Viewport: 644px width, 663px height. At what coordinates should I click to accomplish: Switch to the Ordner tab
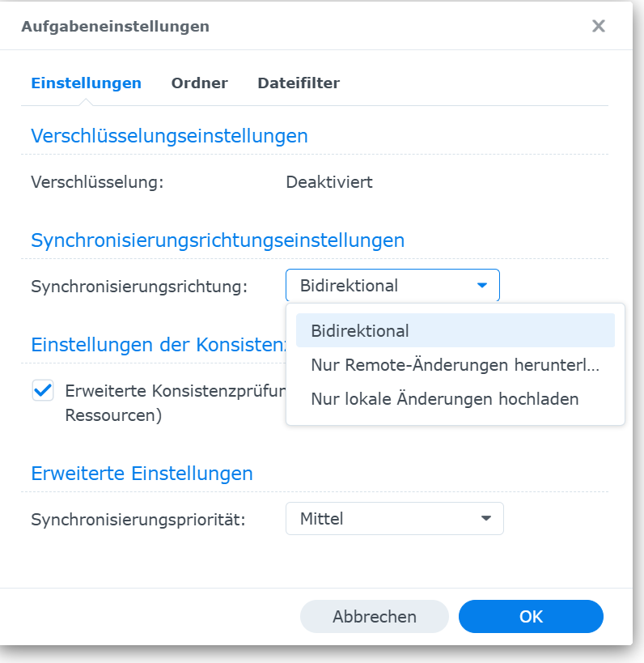click(x=199, y=83)
